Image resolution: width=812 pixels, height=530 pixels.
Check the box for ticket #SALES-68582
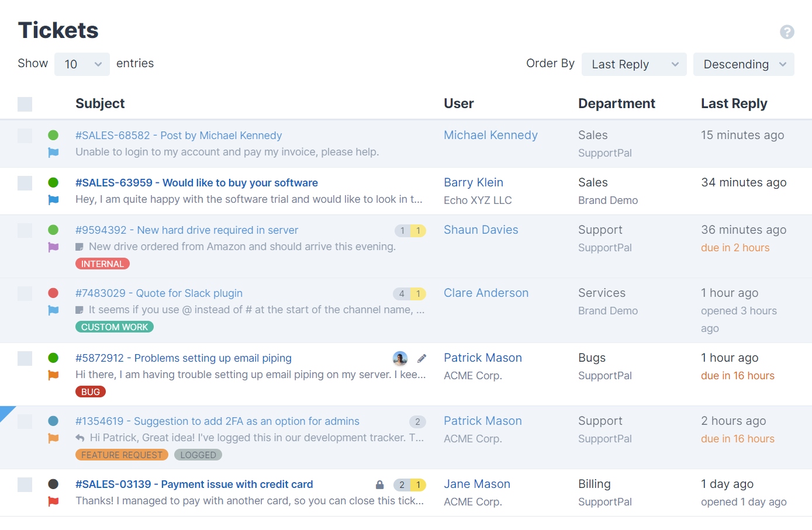tap(25, 136)
